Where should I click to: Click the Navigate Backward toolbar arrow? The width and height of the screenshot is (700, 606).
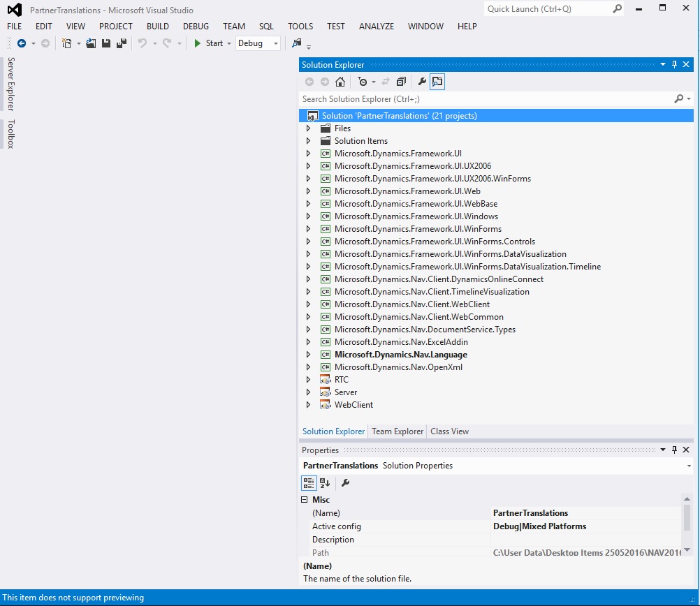(22, 43)
